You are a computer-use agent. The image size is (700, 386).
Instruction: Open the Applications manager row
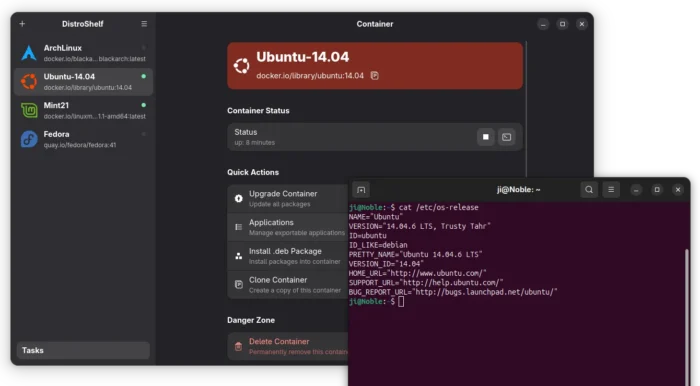pos(288,227)
